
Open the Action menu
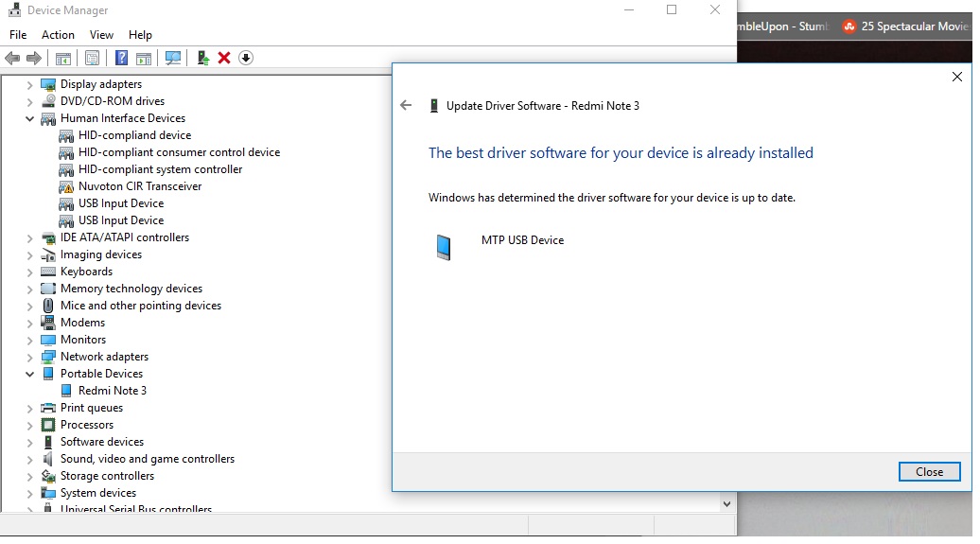[58, 35]
